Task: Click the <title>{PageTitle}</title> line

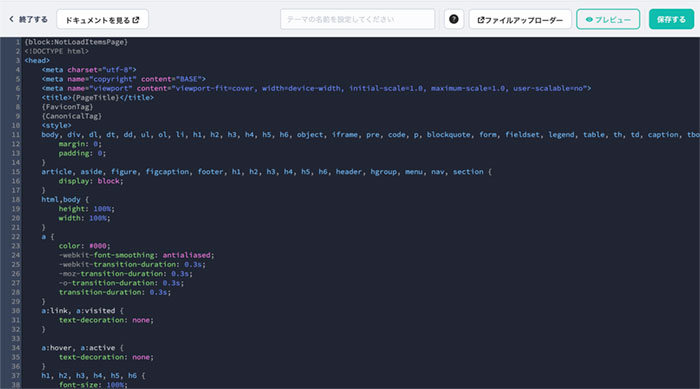Action: tap(98, 97)
